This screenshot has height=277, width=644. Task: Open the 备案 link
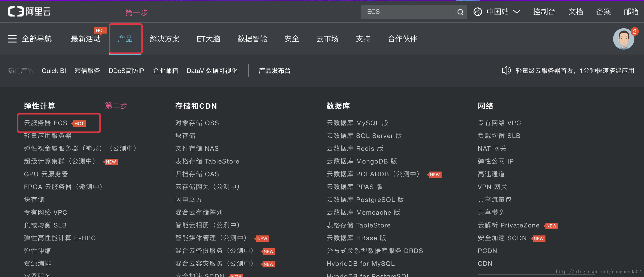[x=603, y=12]
